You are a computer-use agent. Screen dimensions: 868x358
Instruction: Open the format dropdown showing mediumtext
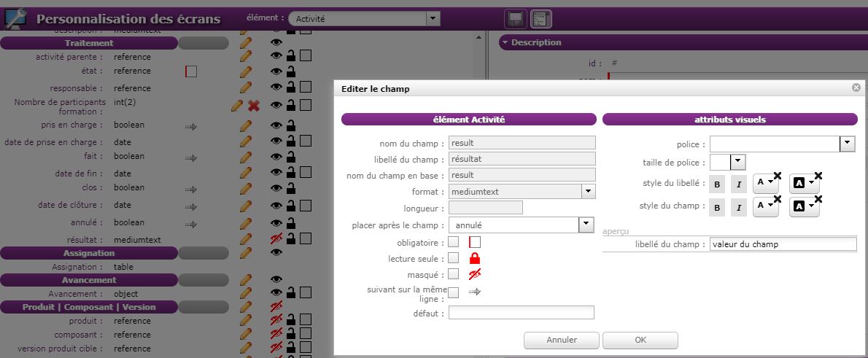588,192
